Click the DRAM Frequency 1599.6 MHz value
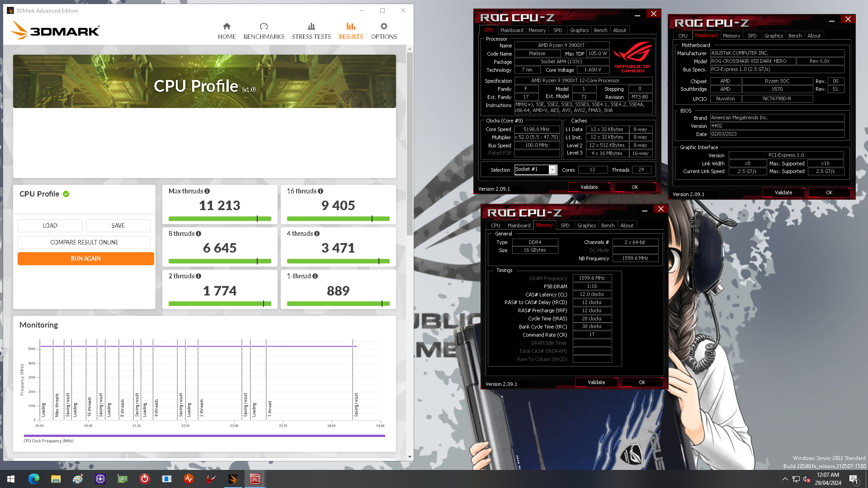This screenshot has height=488, width=868. click(x=592, y=278)
